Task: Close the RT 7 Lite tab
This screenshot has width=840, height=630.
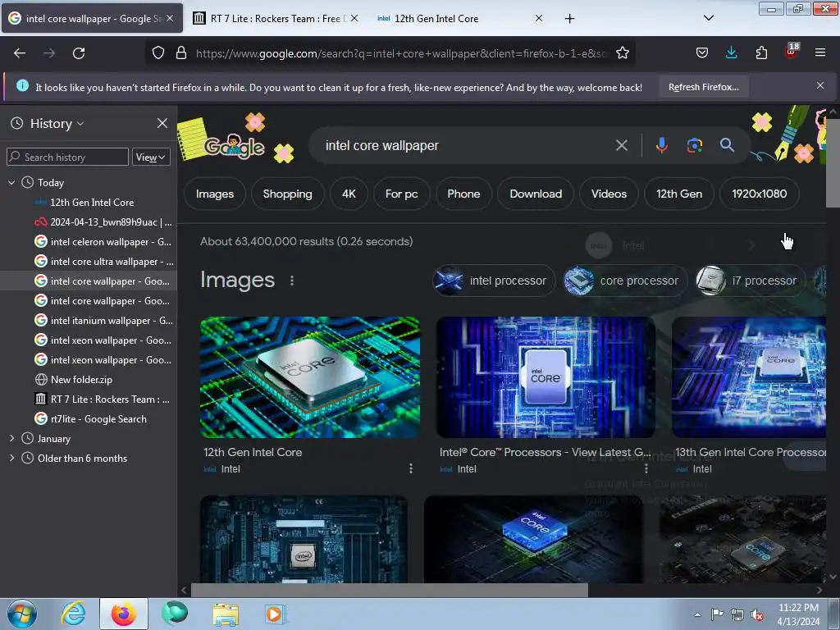Action: 354,18
